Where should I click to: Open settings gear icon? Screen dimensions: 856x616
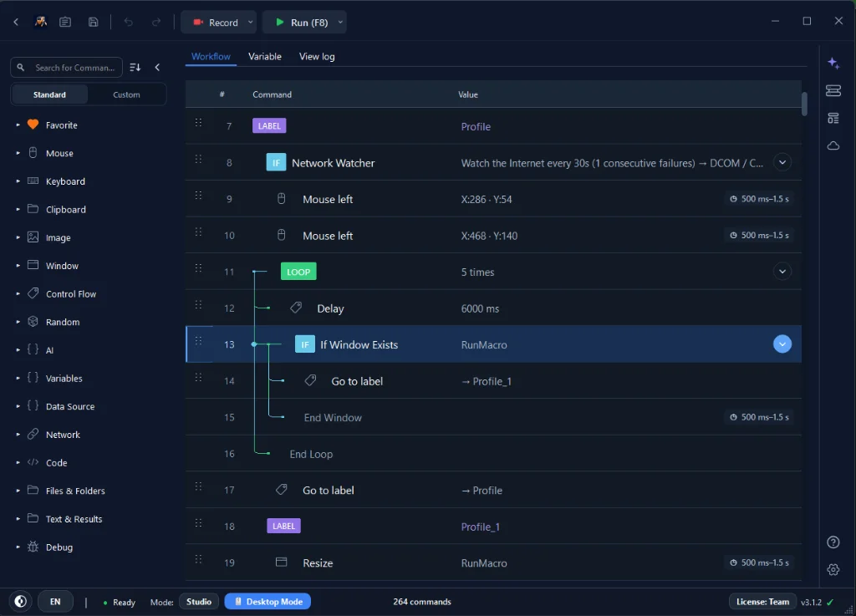point(833,570)
